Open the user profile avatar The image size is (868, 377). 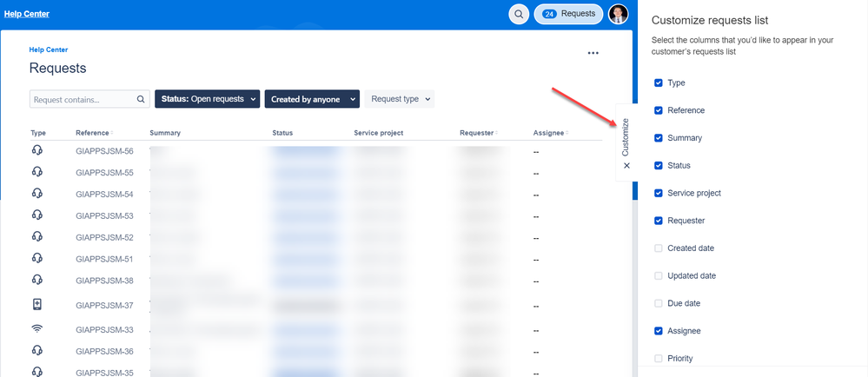[x=619, y=15]
